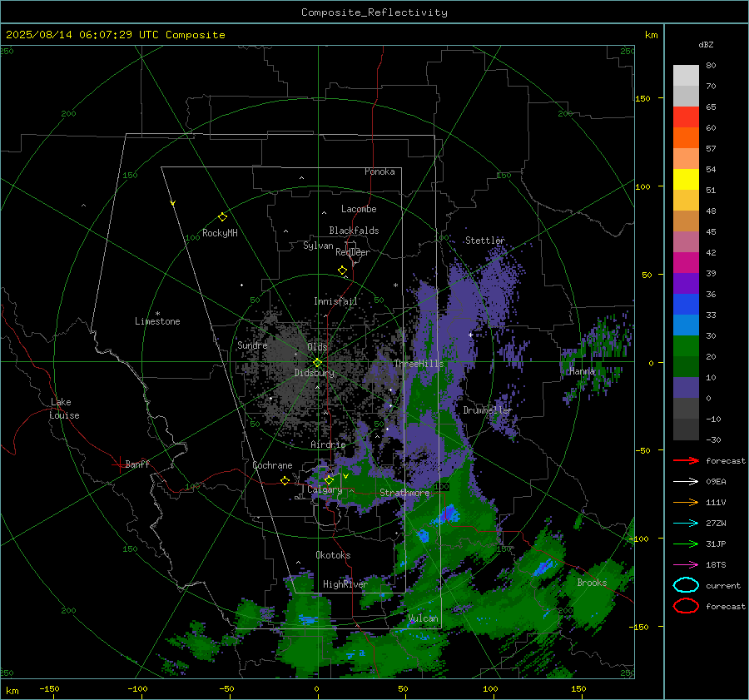Select the red 60 dBZ legend swatch
The height and width of the screenshot is (700, 749).
click(x=686, y=117)
